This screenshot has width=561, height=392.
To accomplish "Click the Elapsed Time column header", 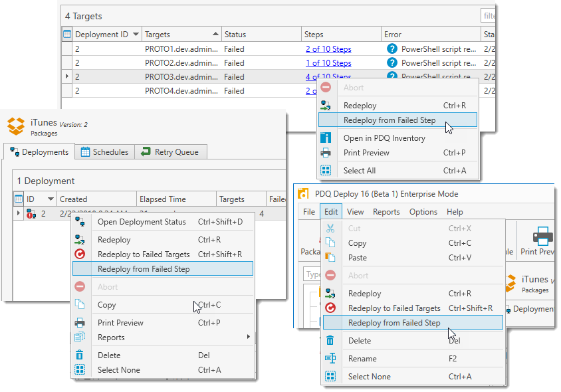I will point(176,199).
